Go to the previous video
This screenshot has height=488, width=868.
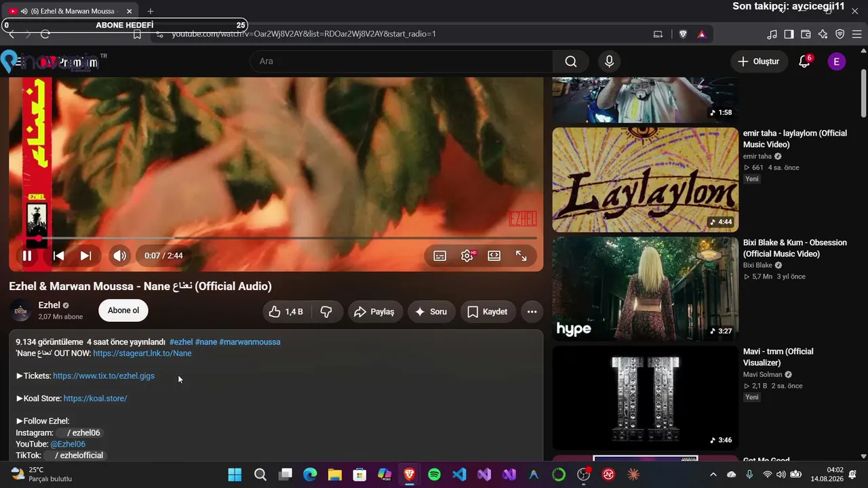[x=59, y=256]
